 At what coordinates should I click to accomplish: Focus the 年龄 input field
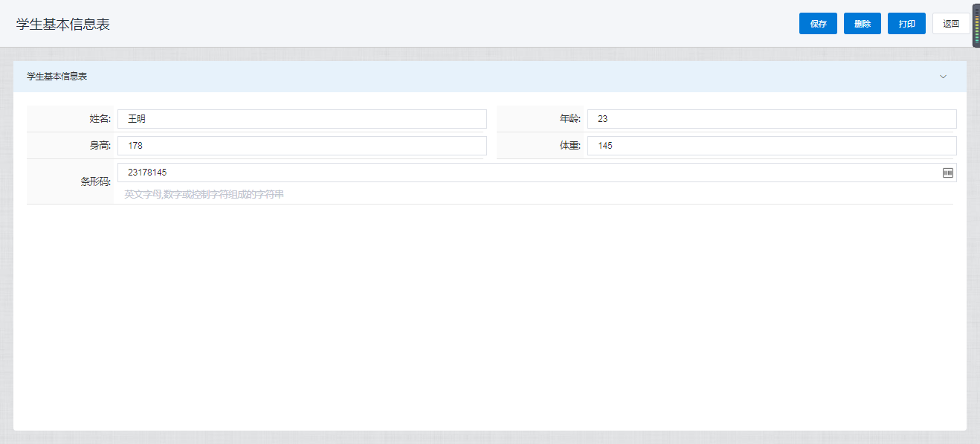point(772,119)
